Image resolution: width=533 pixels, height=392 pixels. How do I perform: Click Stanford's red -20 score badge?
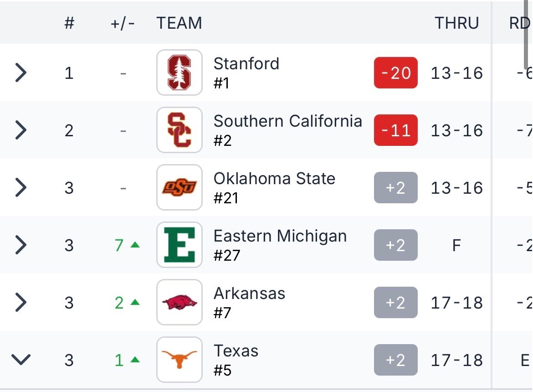[x=396, y=73]
